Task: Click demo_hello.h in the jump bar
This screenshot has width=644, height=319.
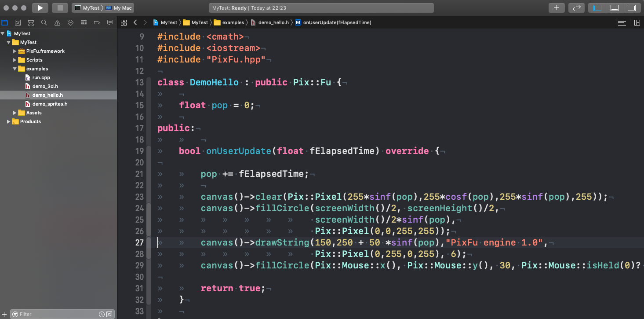Action: 269,22
